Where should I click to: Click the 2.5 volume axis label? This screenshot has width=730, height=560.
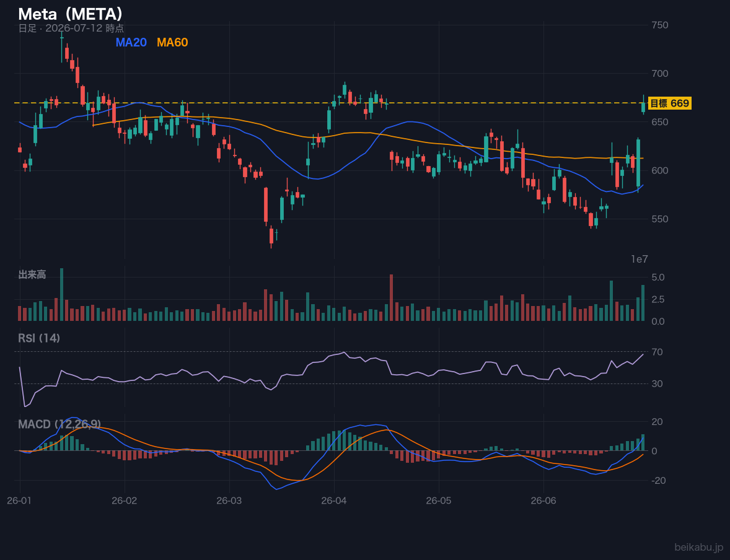point(658,299)
